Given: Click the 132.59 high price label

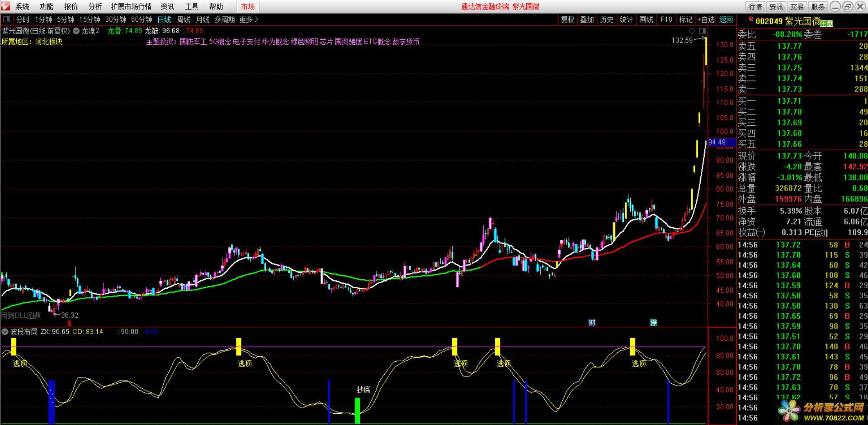Looking at the screenshot, I should click(682, 40).
